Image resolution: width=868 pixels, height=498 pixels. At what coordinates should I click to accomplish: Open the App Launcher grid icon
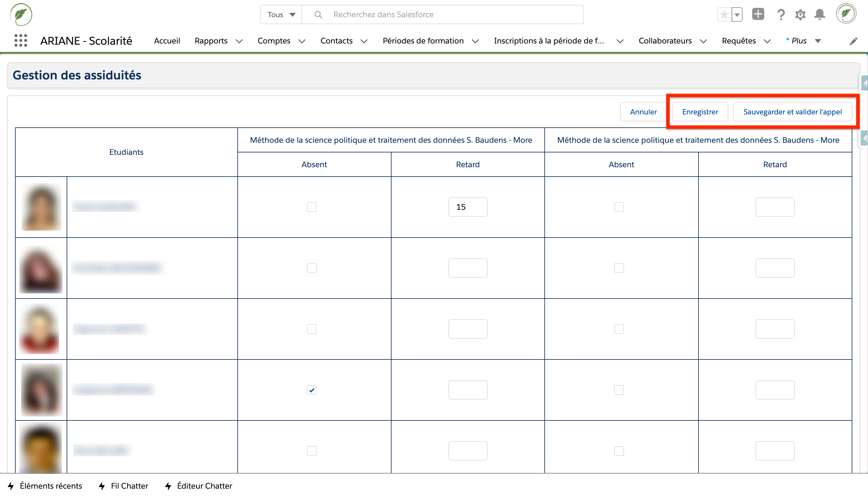pyautogui.click(x=21, y=41)
